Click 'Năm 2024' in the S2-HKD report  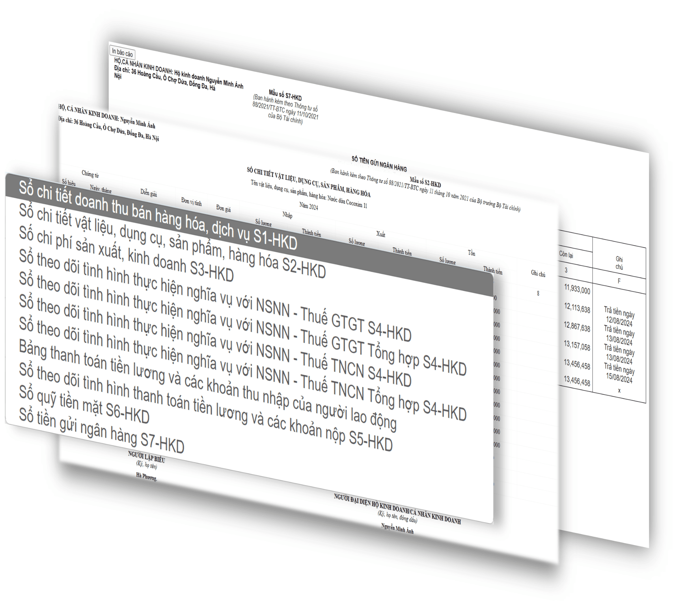coord(309,206)
